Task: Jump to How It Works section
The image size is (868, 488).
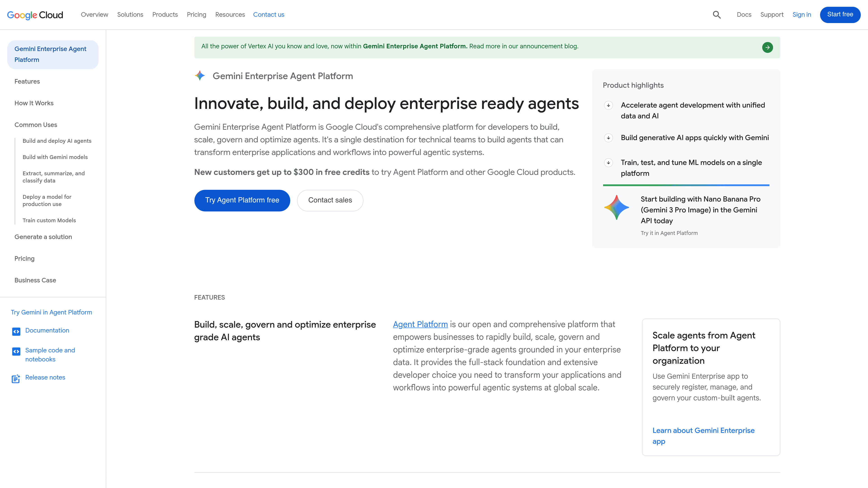Action: [34, 103]
